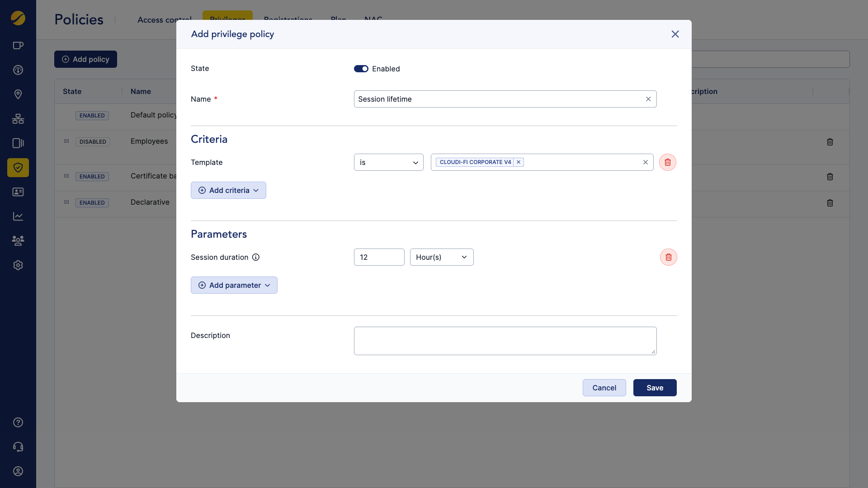Screen dimensions: 868x488
Task: Open the users group sidebar icon
Action: (x=18, y=241)
